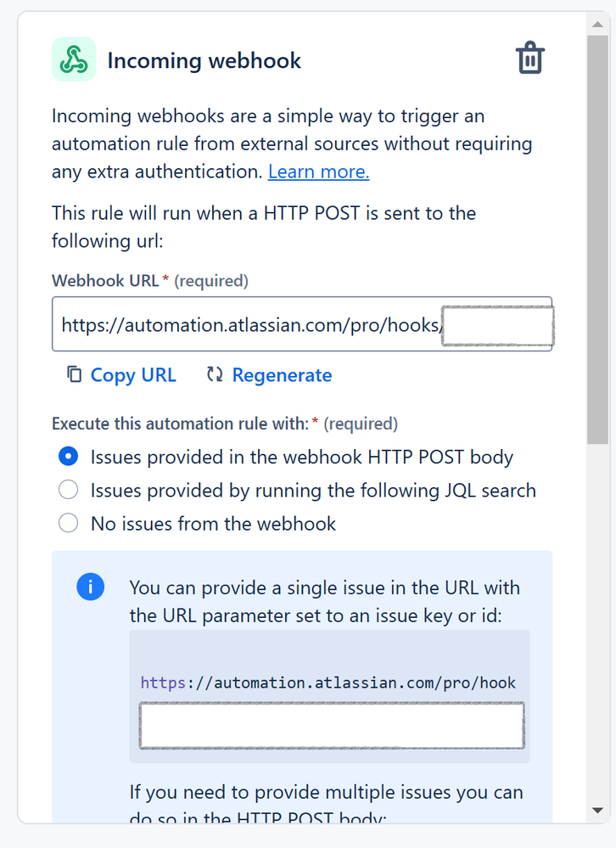Image resolution: width=616 pixels, height=848 pixels.
Task: Delete the Incoming webhook trigger
Action: (x=529, y=59)
